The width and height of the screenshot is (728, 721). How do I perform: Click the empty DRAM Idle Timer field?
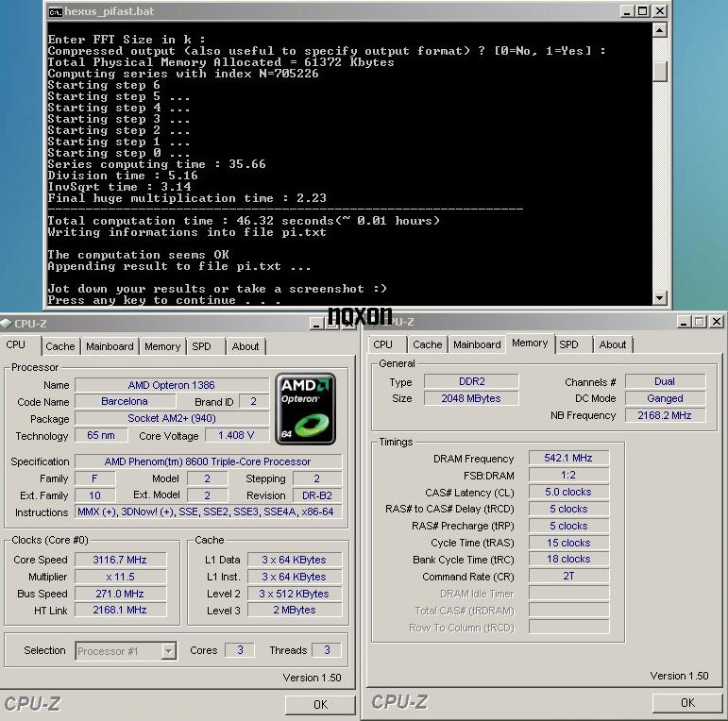pyautogui.click(x=568, y=593)
